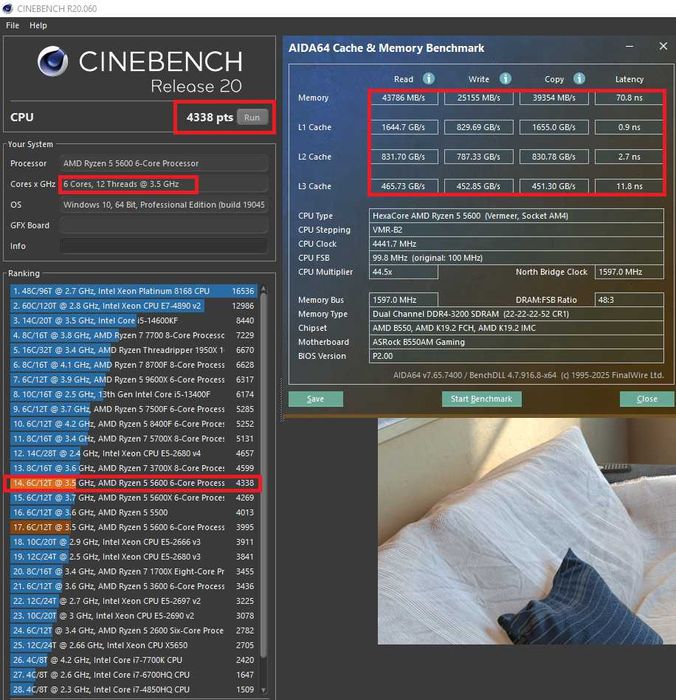Viewport: 676px width, 700px height.
Task: Click the Memory Latency value 70.8 ns
Action: [629, 98]
